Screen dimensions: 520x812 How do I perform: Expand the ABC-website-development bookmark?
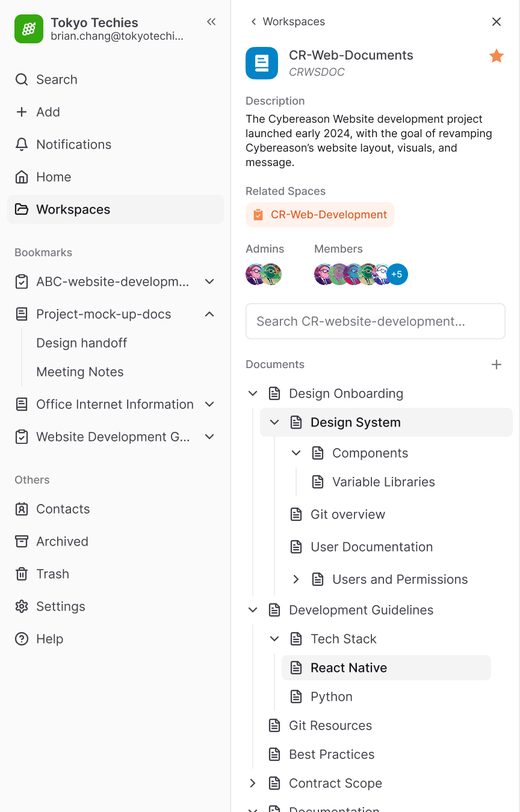(209, 281)
